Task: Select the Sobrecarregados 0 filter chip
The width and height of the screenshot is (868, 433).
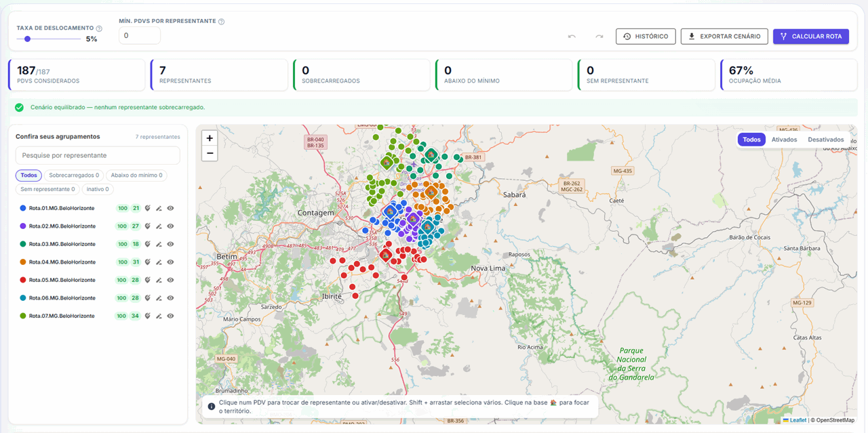Action: 74,176
